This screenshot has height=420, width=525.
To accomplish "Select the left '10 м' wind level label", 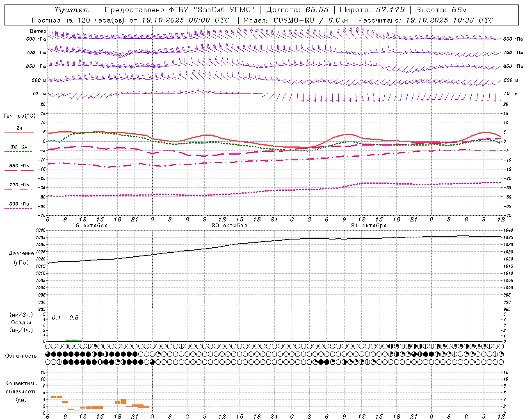I will [39, 94].
